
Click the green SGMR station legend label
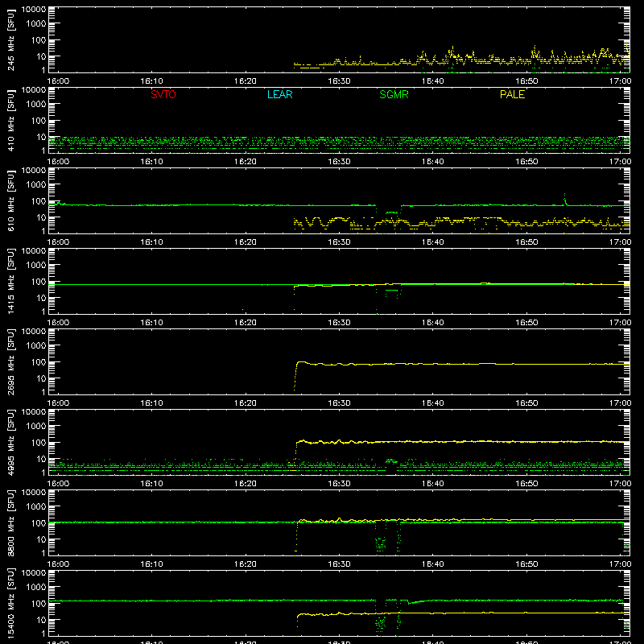click(394, 94)
